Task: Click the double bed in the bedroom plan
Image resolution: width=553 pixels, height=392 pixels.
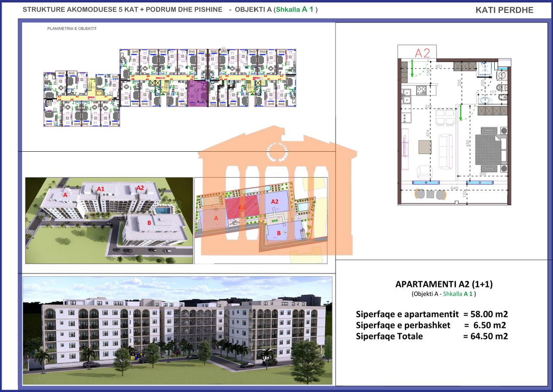Action: pos(491,150)
